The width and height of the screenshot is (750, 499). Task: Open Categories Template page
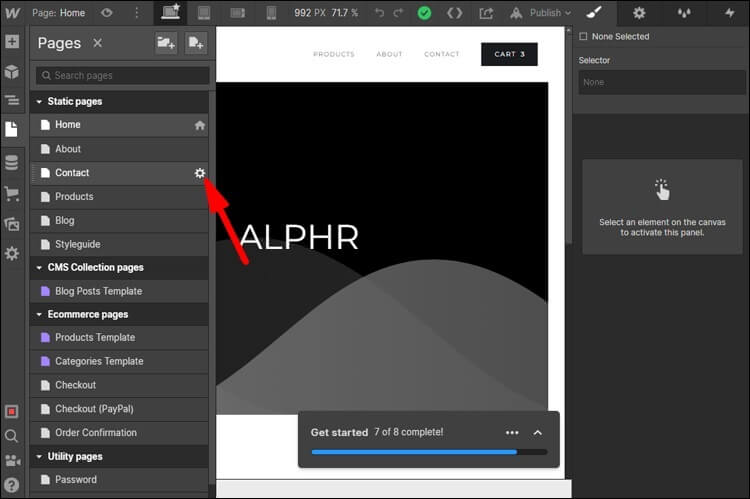(119, 361)
